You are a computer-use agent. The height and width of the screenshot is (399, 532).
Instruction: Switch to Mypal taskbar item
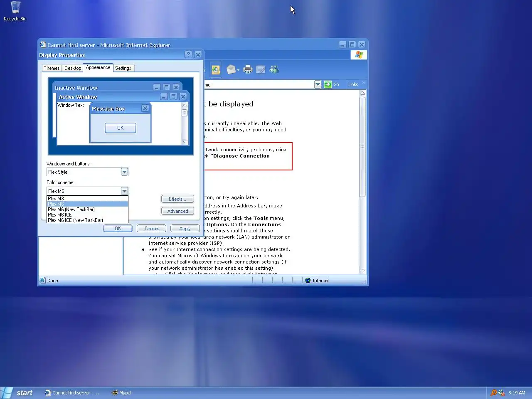pyautogui.click(x=121, y=393)
